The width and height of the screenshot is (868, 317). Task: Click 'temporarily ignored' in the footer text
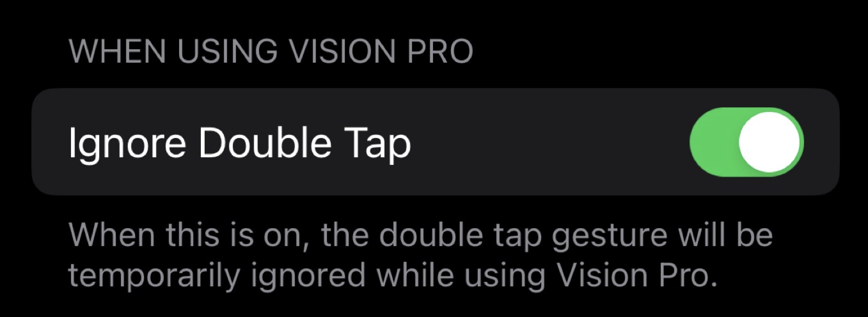pos(217,275)
